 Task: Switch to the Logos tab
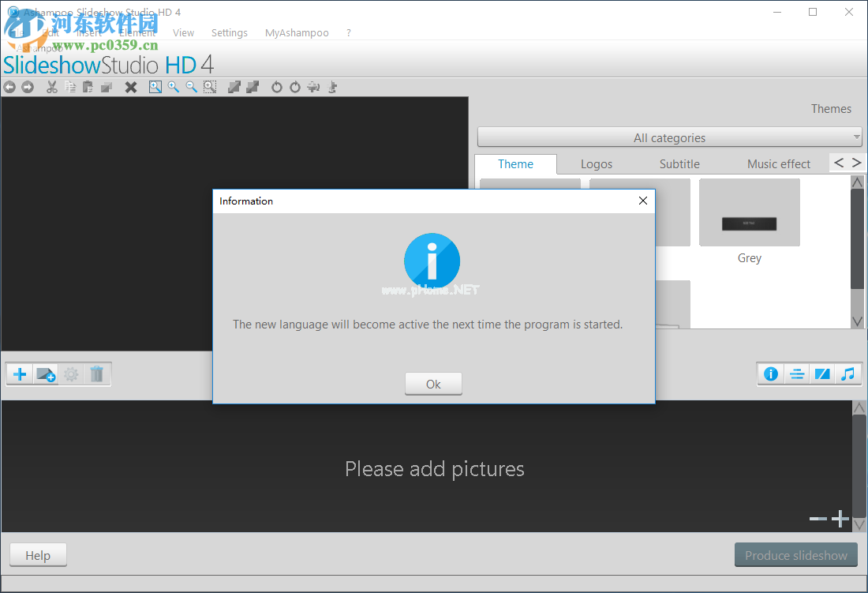(x=596, y=163)
